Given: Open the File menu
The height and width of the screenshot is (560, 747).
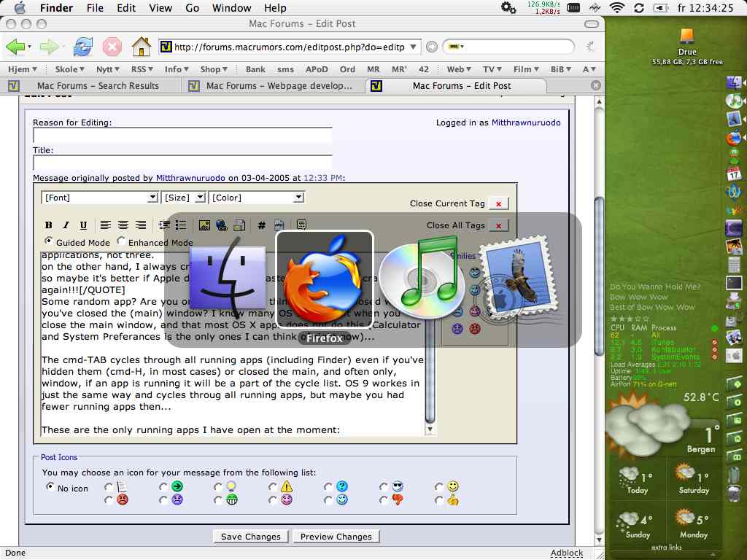Looking at the screenshot, I should coord(94,8).
